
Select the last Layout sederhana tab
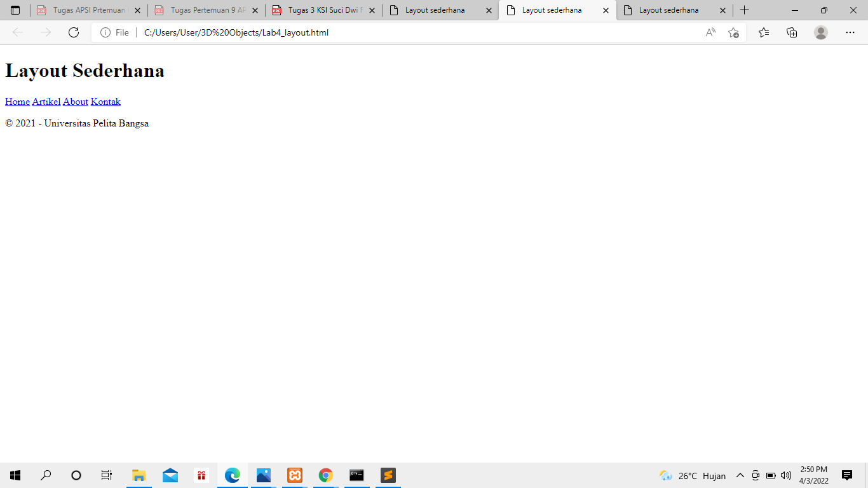tap(667, 10)
